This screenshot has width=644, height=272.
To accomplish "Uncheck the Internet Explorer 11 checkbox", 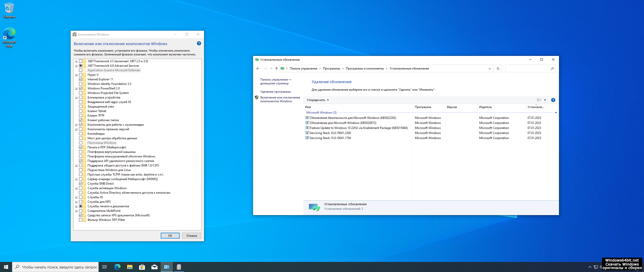I will 81,79.
